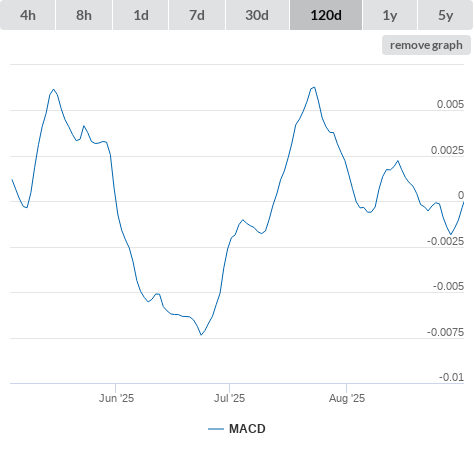Click the -0.005 y-axis label
This screenshot has width=474, height=455.
[x=448, y=286]
